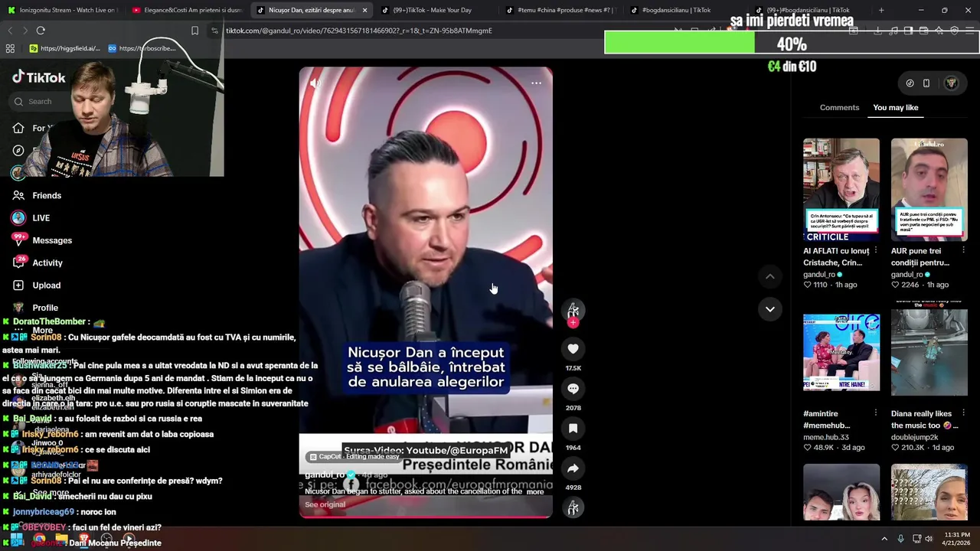Switch to #temu #china #produse tab
The image size is (980, 551).
[563, 10]
